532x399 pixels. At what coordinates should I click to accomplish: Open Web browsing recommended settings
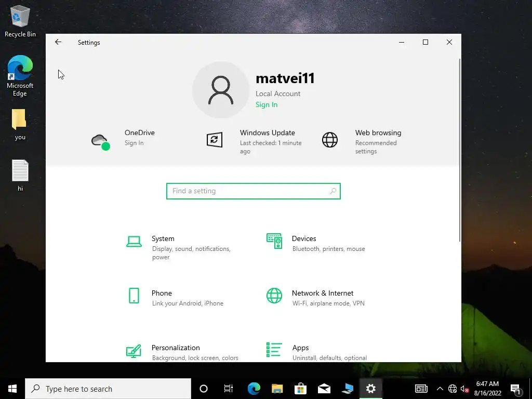tap(376, 147)
